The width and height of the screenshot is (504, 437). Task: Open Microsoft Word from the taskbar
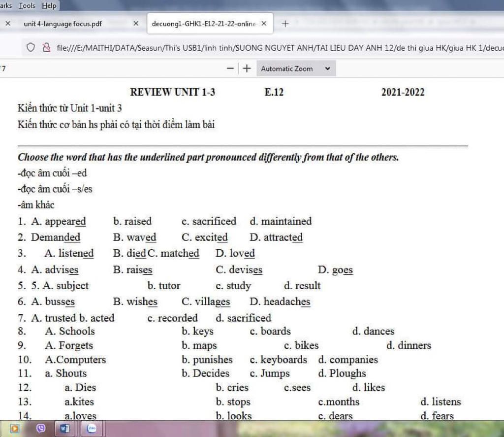tap(64, 429)
